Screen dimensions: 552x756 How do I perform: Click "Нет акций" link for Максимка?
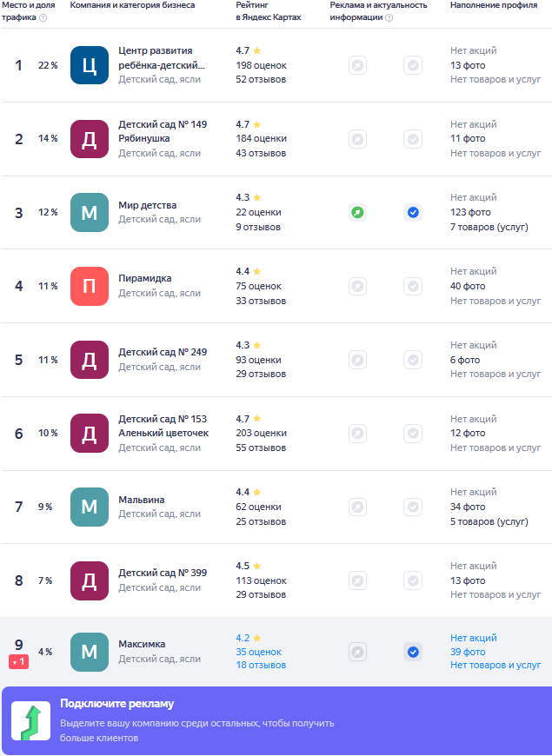474,638
